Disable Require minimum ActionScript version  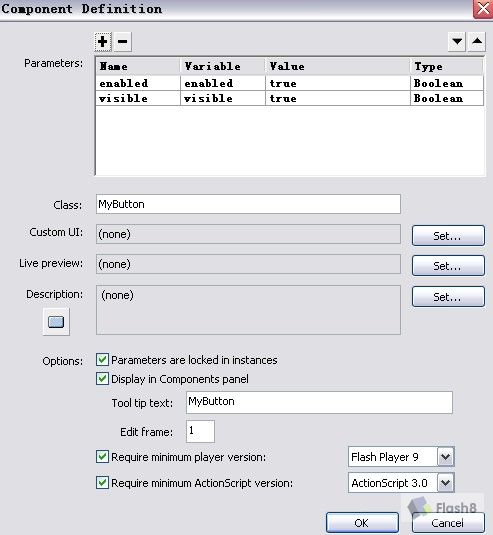pyautogui.click(x=102, y=483)
